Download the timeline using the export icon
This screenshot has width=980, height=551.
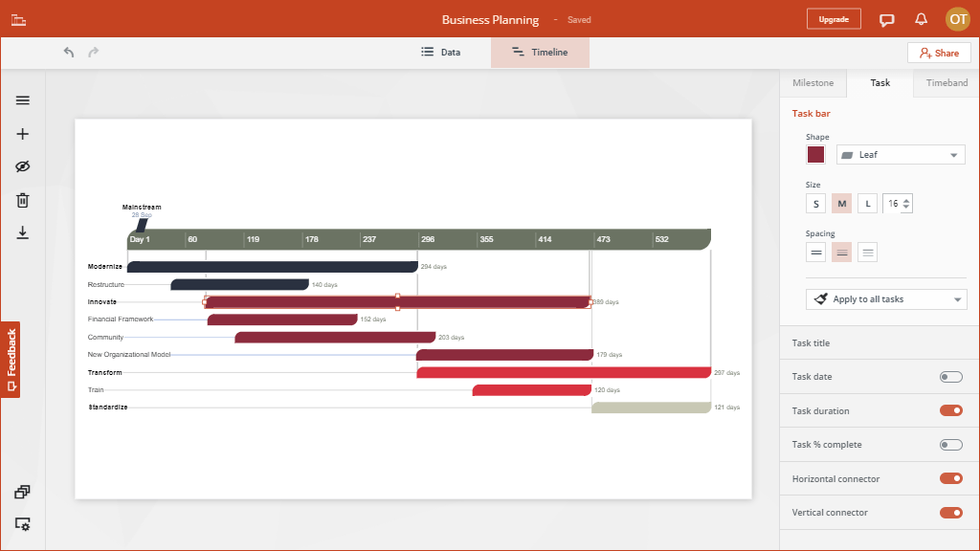[22, 232]
